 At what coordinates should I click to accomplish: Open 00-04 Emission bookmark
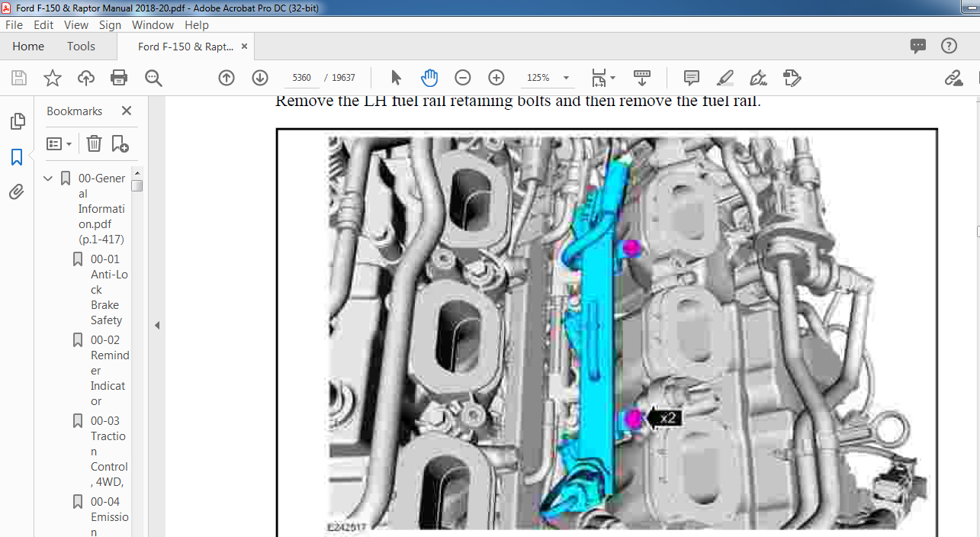click(110, 516)
